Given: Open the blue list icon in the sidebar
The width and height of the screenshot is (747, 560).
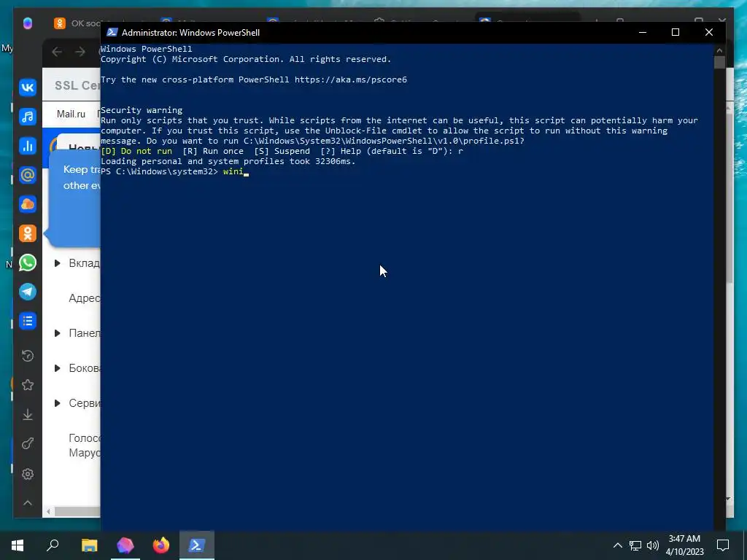Looking at the screenshot, I should 28,321.
